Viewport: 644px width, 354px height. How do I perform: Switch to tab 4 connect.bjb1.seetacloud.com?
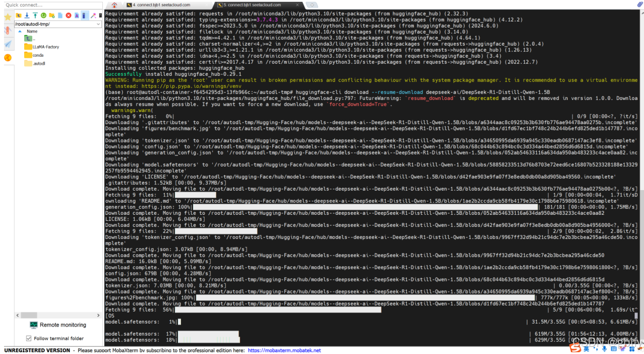click(162, 5)
